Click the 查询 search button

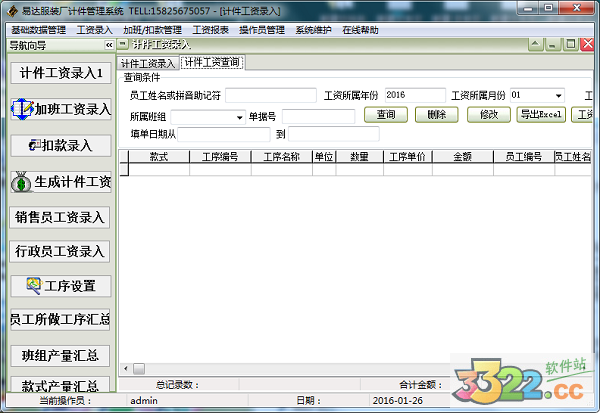click(x=386, y=114)
